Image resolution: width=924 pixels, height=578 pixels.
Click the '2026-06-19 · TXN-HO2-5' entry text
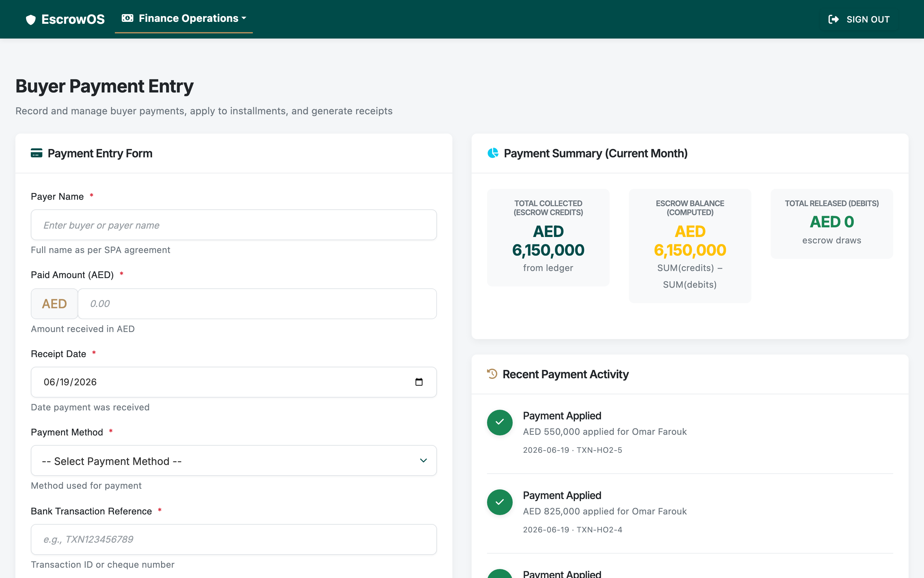pyautogui.click(x=572, y=450)
